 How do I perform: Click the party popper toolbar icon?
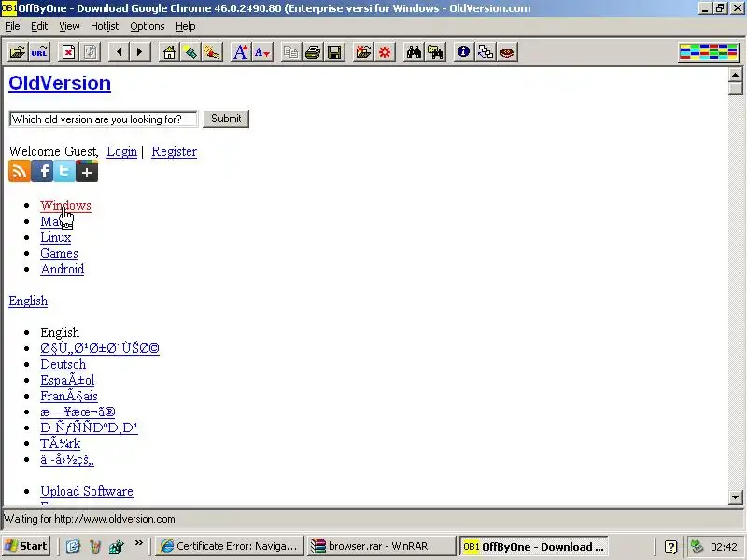tap(212, 51)
